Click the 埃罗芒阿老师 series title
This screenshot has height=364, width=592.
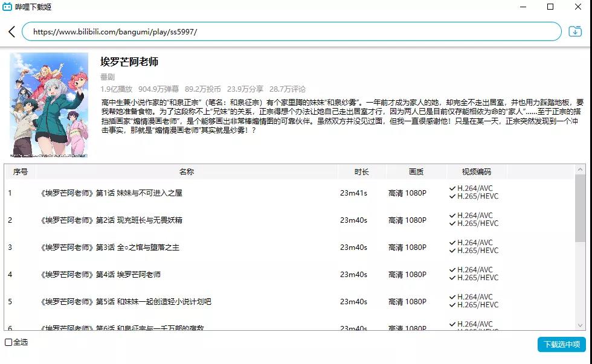[129, 62]
